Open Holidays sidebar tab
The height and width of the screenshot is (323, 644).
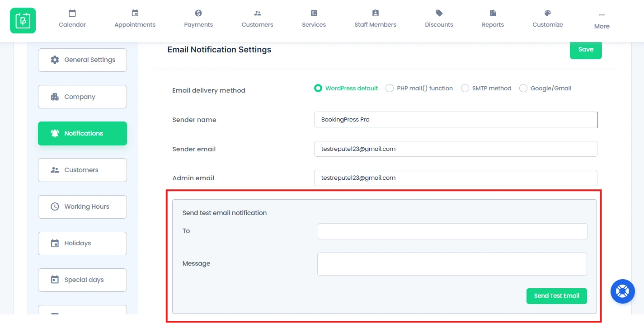click(82, 243)
